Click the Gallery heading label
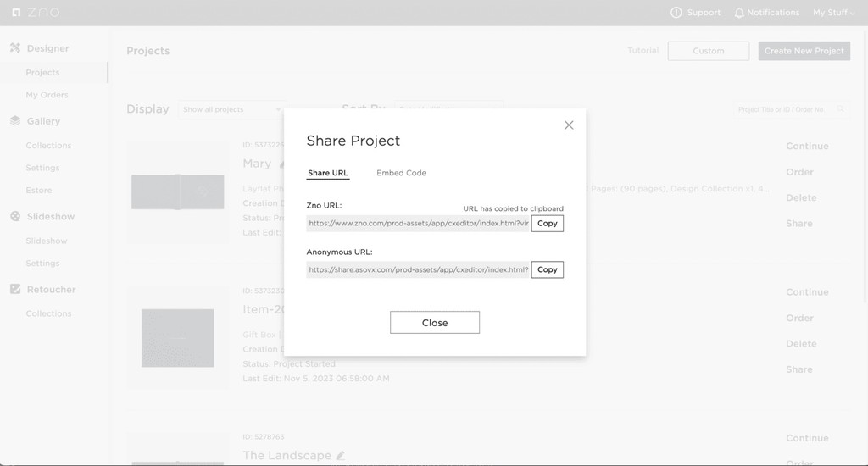 tap(44, 120)
